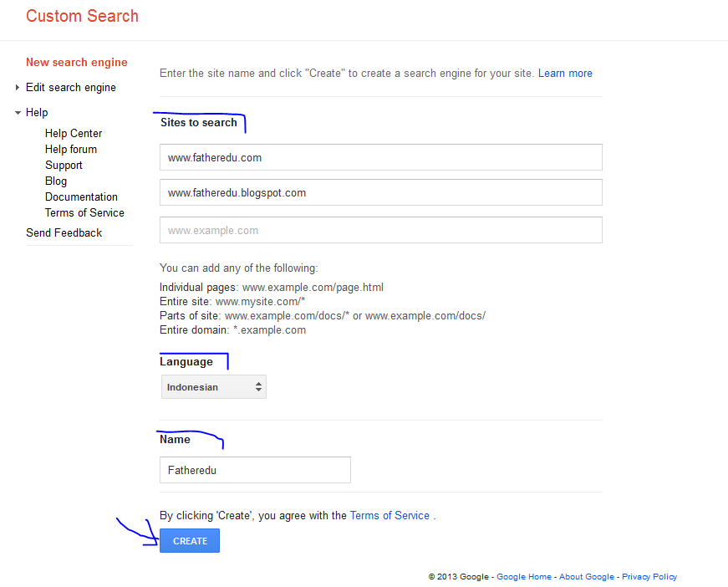
Task: Expand the Edit search engine arrow
Action: (x=18, y=87)
